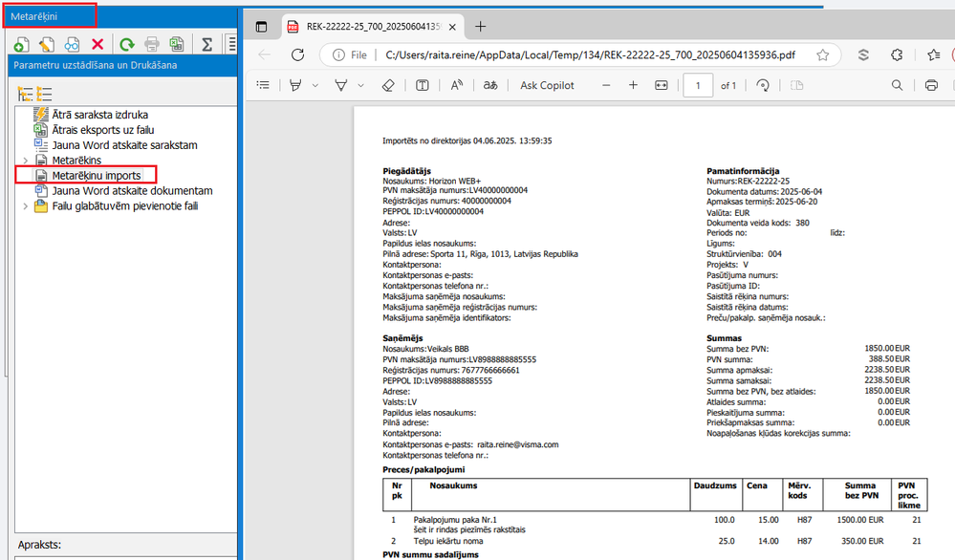Click the translate icon in PDF toolbar

(490, 85)
